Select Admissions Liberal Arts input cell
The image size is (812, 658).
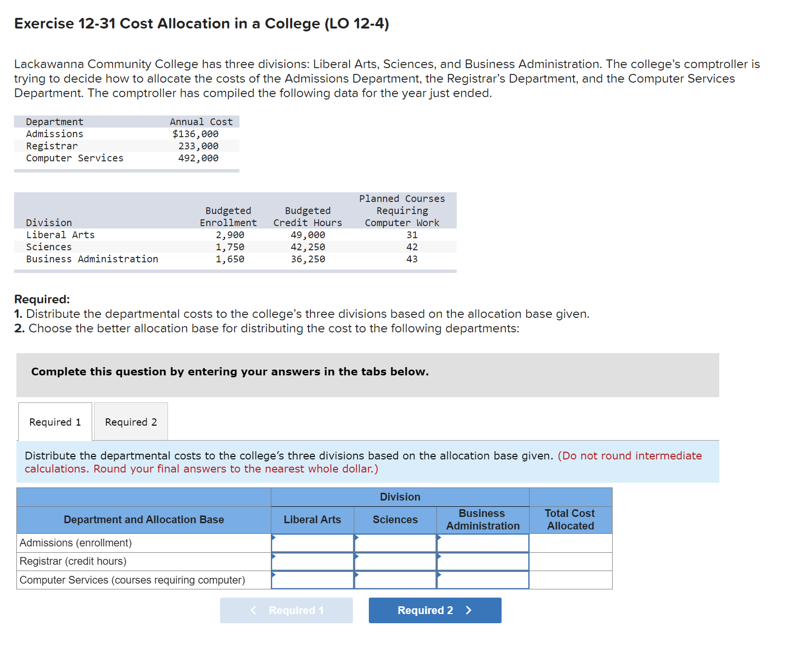click(312, 543)
